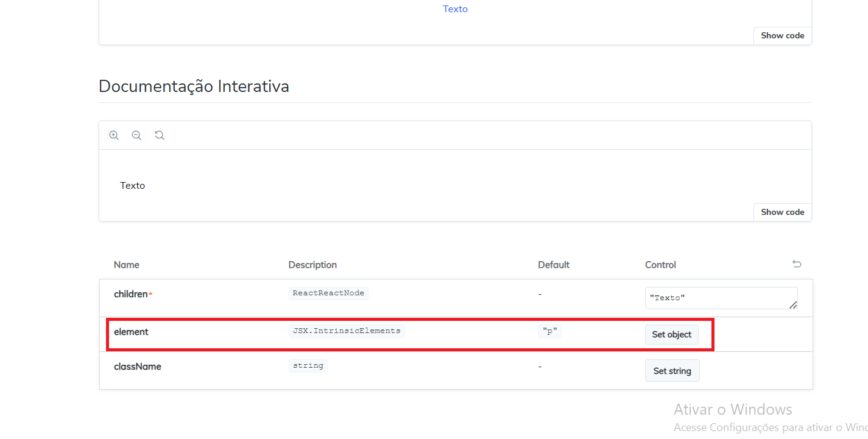Click the element prop name
The width and height of the screenshot is (868, 439).
(x=131, y=332)
